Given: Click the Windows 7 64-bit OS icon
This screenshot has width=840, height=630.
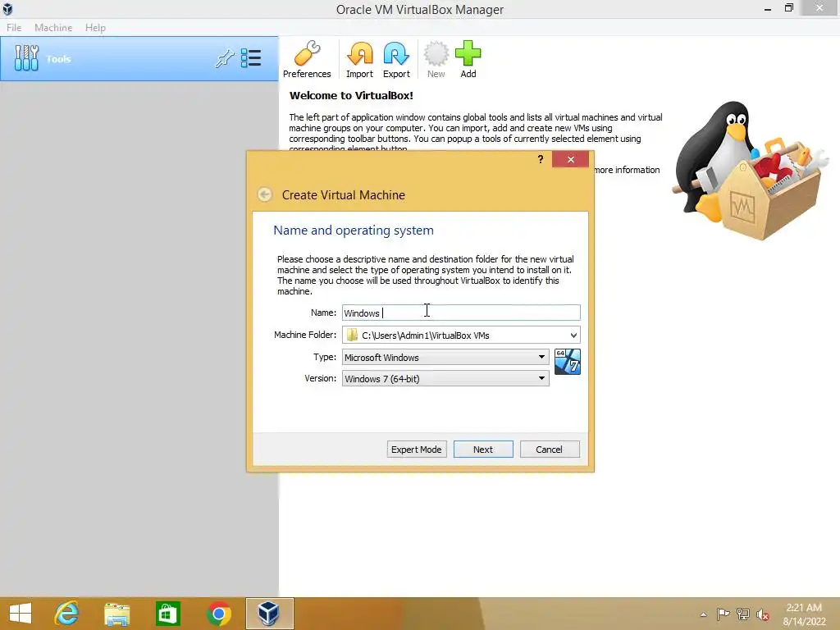Looking at the screenshot, I should click(x=568, y=362).
